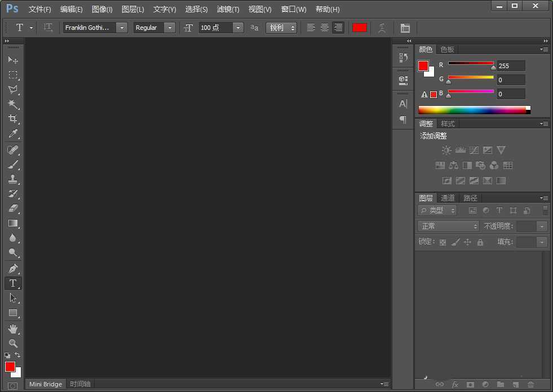Image resolution: width=553 pixels, height=392 pixels.
Task: Select the Brush tool
Action: pyautogui.click(x=13, y=164)
